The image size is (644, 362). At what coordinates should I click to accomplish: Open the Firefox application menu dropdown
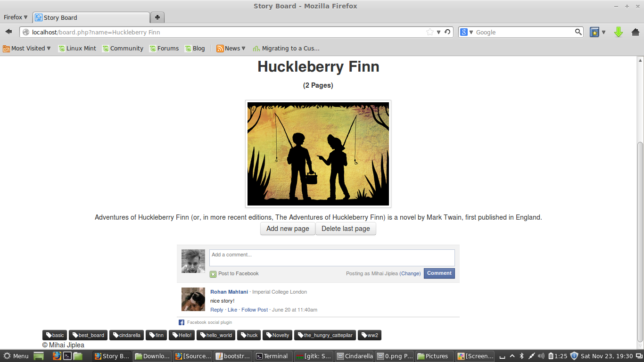(16, 17)
